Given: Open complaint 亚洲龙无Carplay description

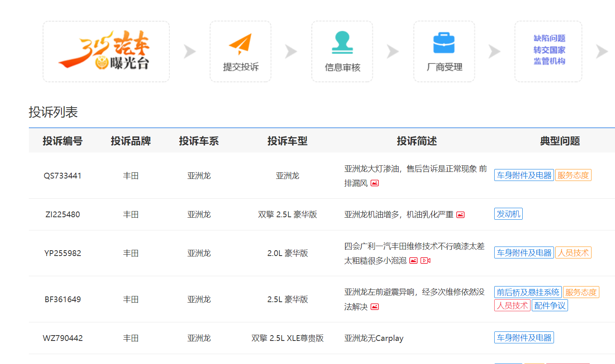Looking at the screenshot, I should click(373, 338).
